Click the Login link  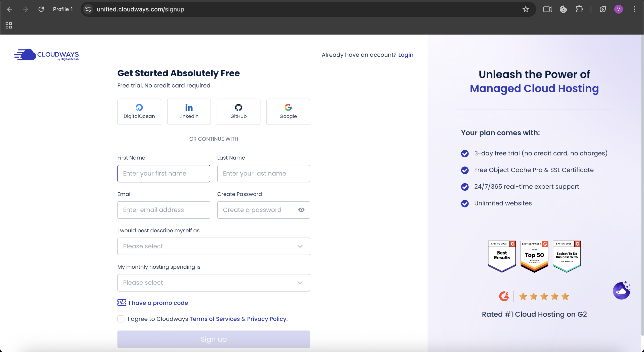pos(406,55)
